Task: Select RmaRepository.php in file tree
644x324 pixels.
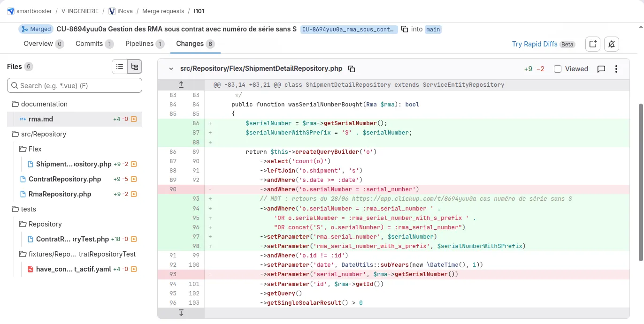Action: [x=75, y=194]
